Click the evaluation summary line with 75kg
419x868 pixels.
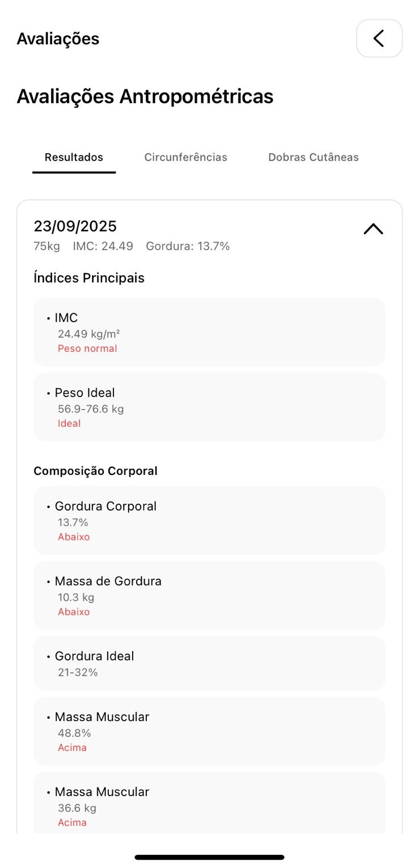pyautogui.click(x=132, y=246)
